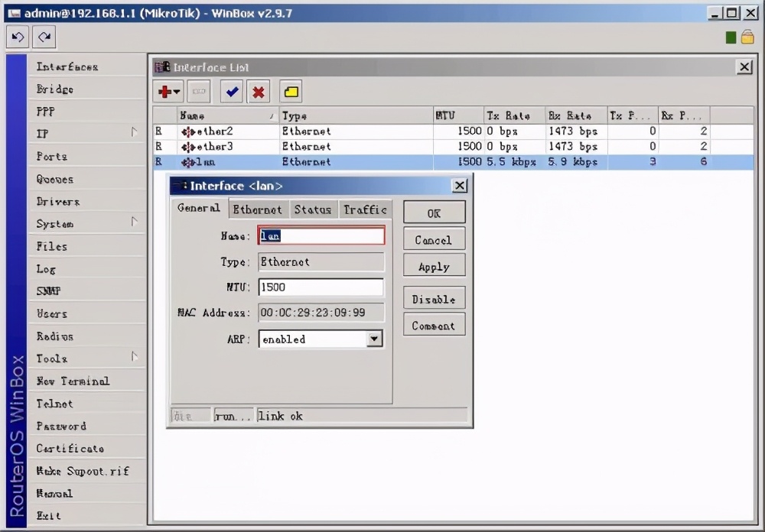The height and width of the screenshot is (532, 765).
Task: Click the remove minus toolbar button
Action: (x=199, y=92)
